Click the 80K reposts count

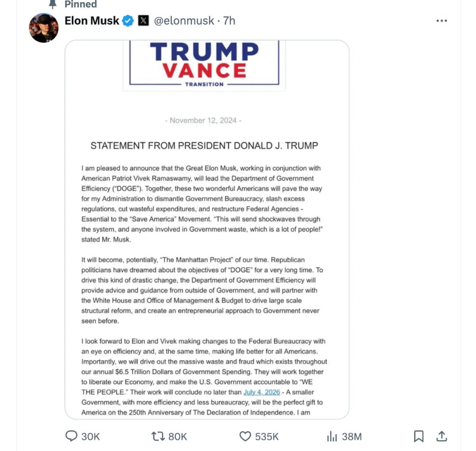(x=178, y=436)
